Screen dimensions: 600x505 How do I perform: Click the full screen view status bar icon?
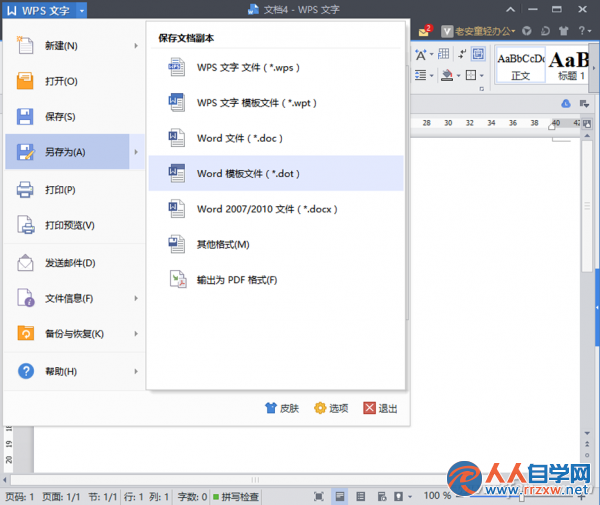pyautogui.click(x=319, y=497)
